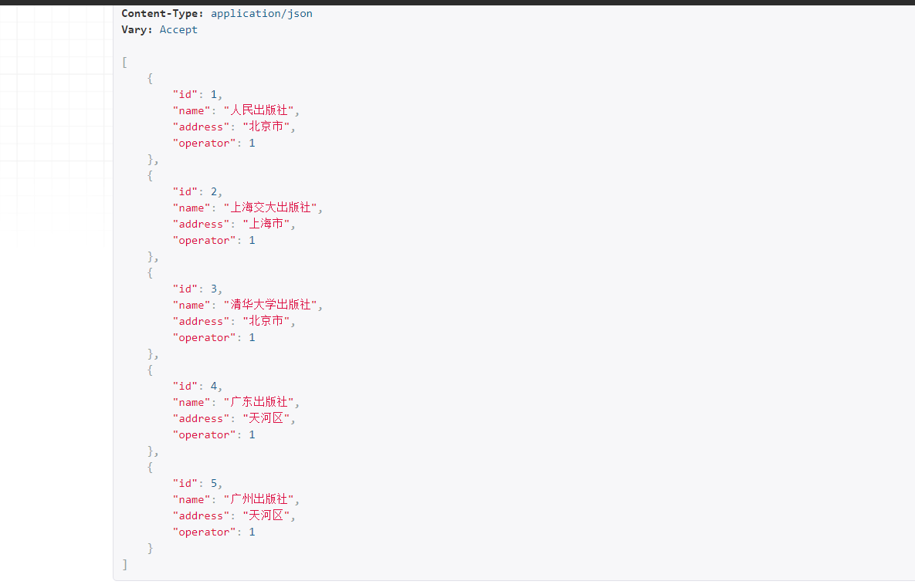The width and height of the screenshot is (915, 588).
Task: Click the "id": 2 line
Action: [x=197, y=192]
